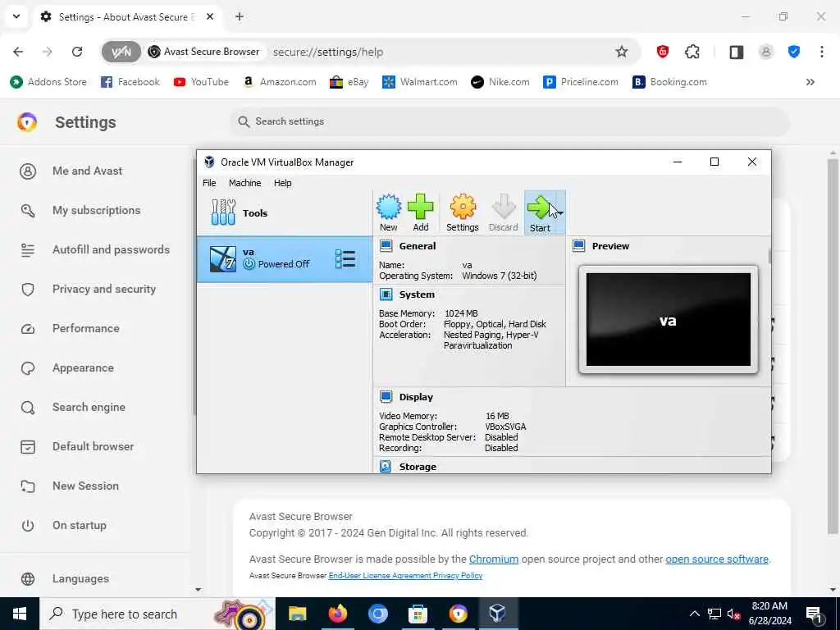
Task: Open the Chromium link
Action: coord(493,559)
